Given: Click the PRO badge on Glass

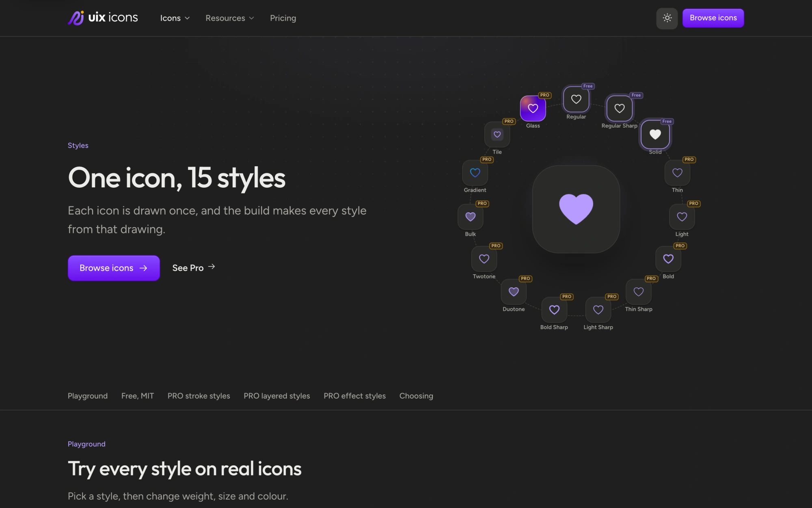Looking at the screenshot, I should 544,95.
